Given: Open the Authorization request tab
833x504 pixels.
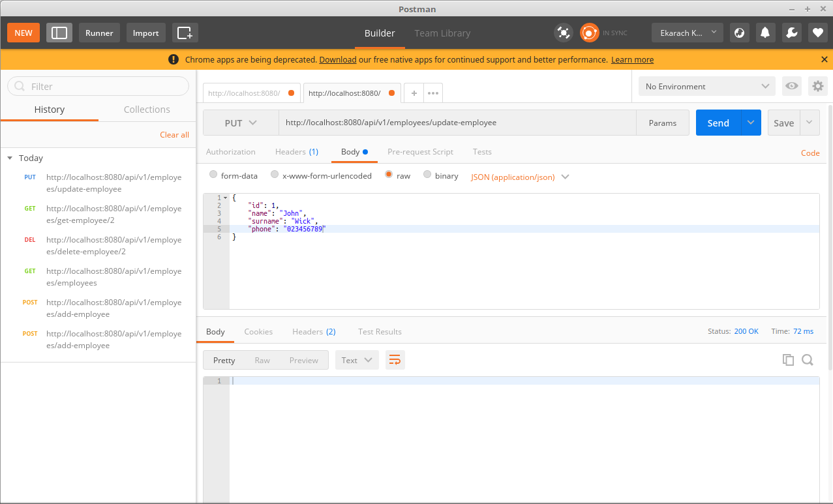Looking at the screenshot, I should [x=231, y=151].
